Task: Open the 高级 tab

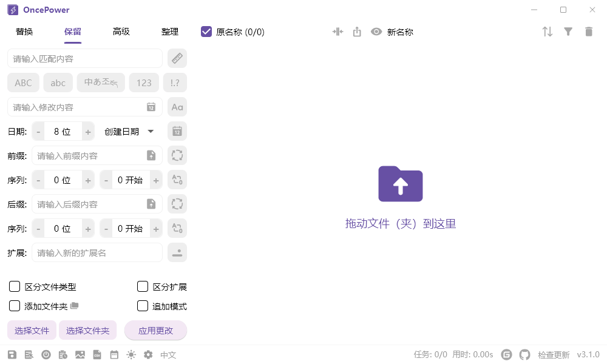Action: pyautogui.click(x=121, y=32)
